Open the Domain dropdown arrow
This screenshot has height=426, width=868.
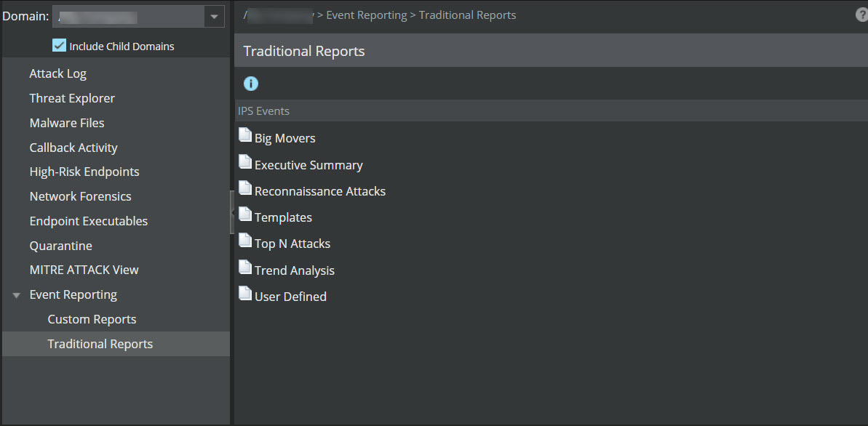[x=214, y=17]
